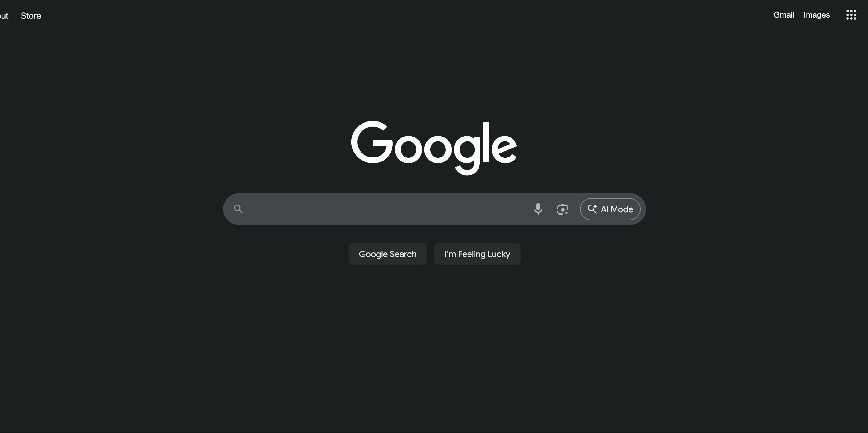This screenshot has width=868, height=433.
Task: Launch AI Mode from the search bar
Action: point(610,209)
